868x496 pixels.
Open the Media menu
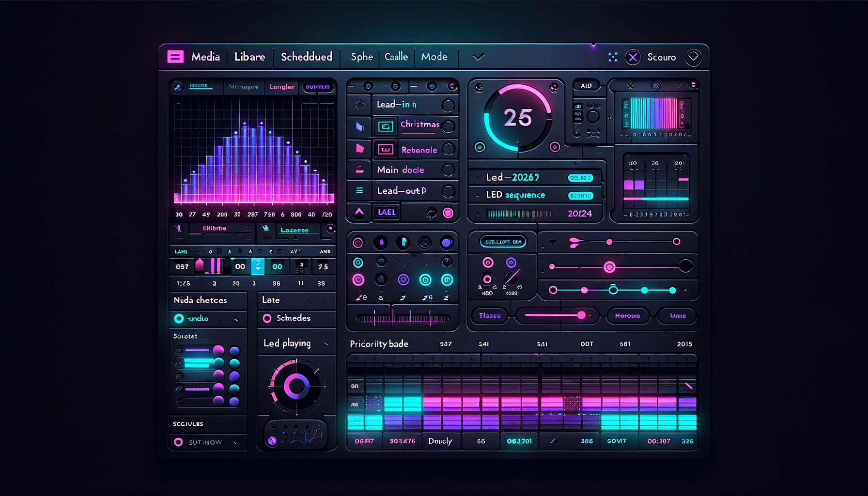[x=206, y=57]
